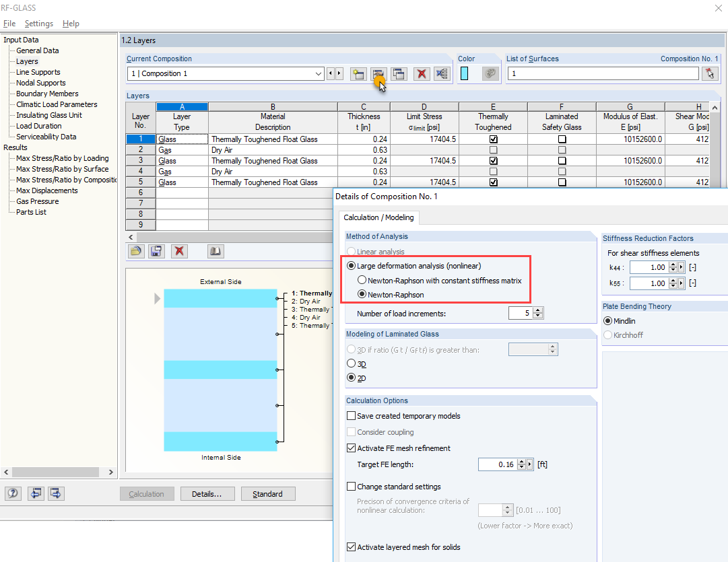Click the Standard button
The height and width of the screenshot is (562, 728).
[268, 494]
